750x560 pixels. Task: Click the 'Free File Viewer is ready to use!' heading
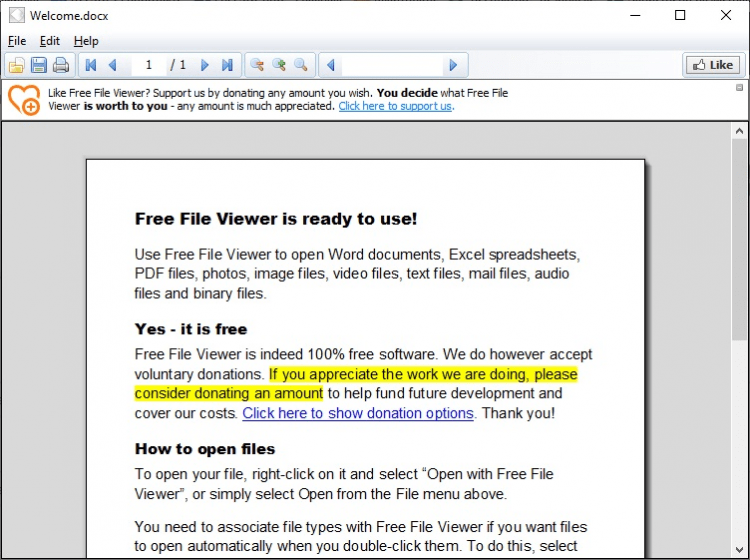tap(276, 219)
